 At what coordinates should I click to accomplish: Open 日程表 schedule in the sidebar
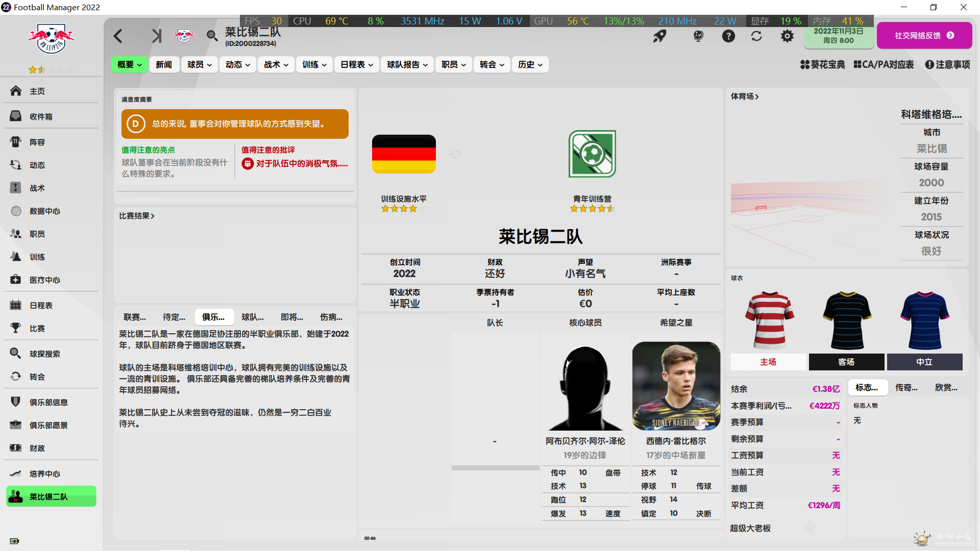[51, 305]
